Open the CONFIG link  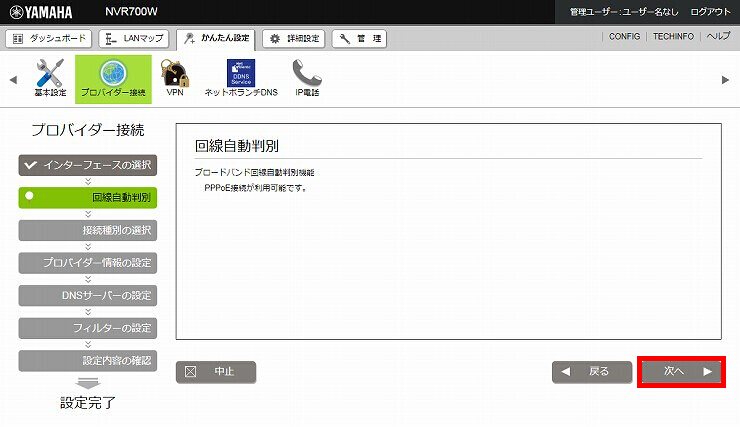(624, 36)
